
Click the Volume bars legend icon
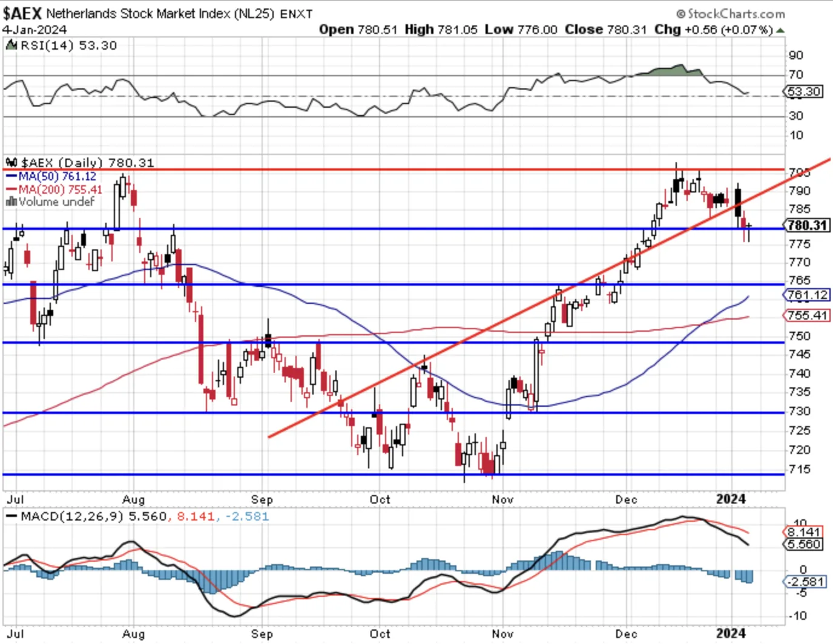(x=11, y=202)
